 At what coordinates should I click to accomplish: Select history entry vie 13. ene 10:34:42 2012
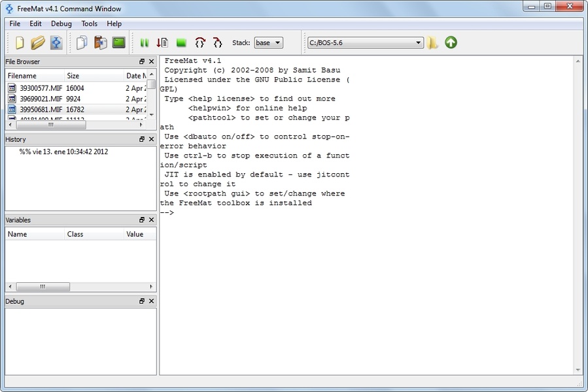click(x=63, y=152)
